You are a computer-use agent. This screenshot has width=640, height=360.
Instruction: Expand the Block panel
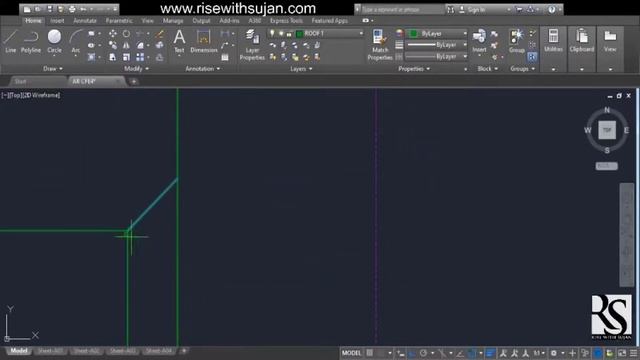(488, 69)
